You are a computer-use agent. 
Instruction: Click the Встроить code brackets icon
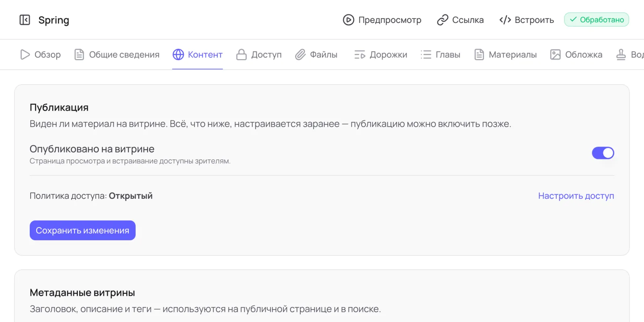505,20
